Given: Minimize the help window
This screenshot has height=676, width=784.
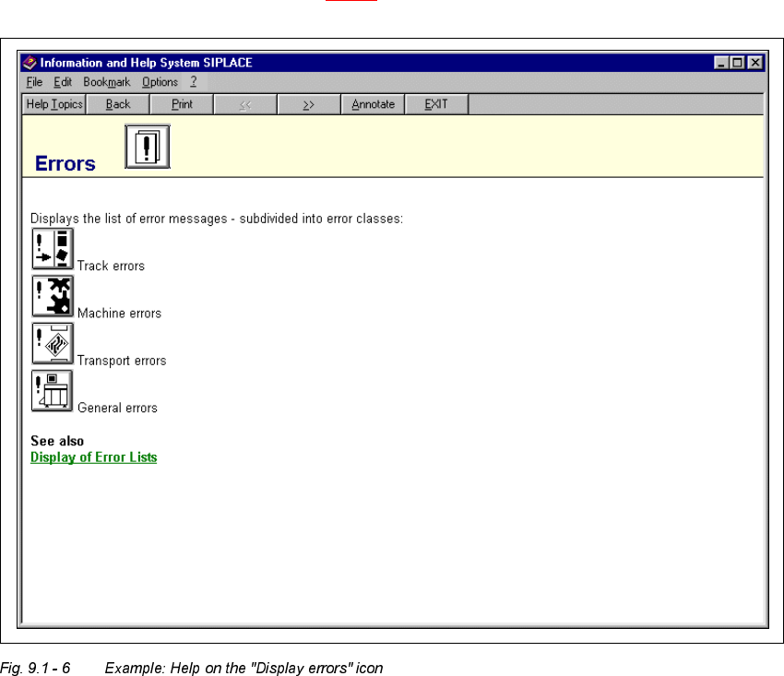Looking at the screenshot, I should coord(721,63).
